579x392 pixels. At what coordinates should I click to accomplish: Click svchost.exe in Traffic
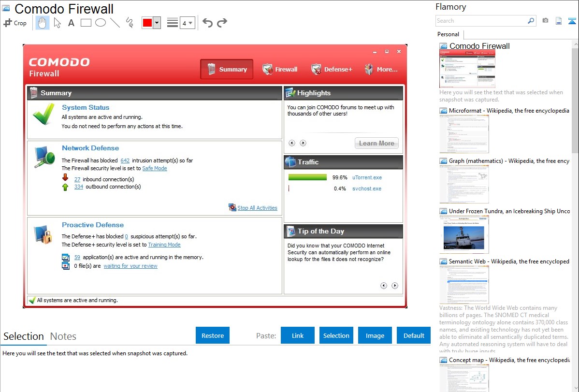click(367, 189)
